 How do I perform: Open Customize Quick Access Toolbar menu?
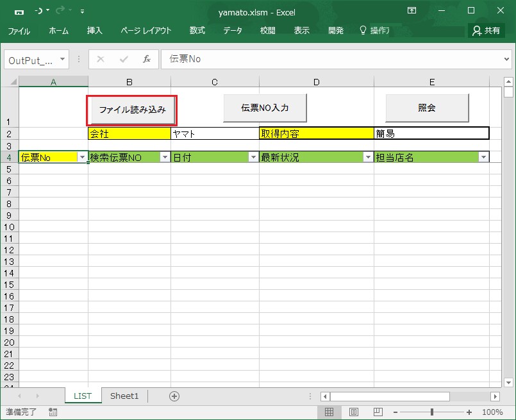[82, 11]
